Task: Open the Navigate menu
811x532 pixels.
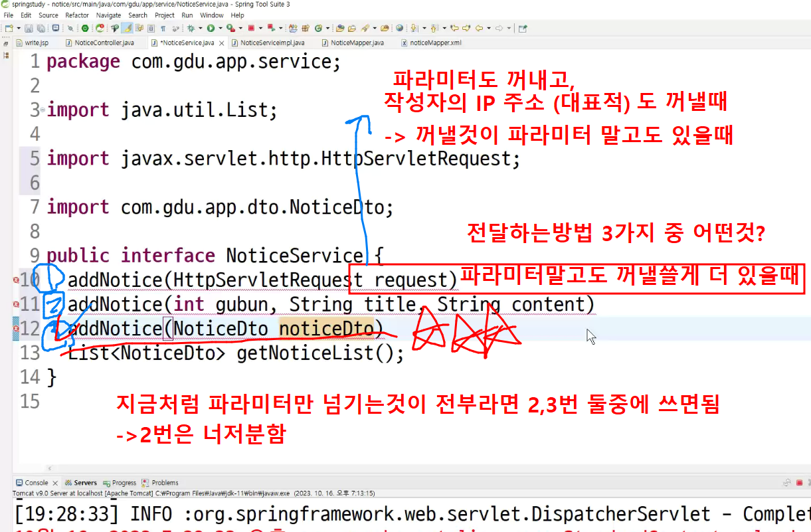Action: coord(109,15)
